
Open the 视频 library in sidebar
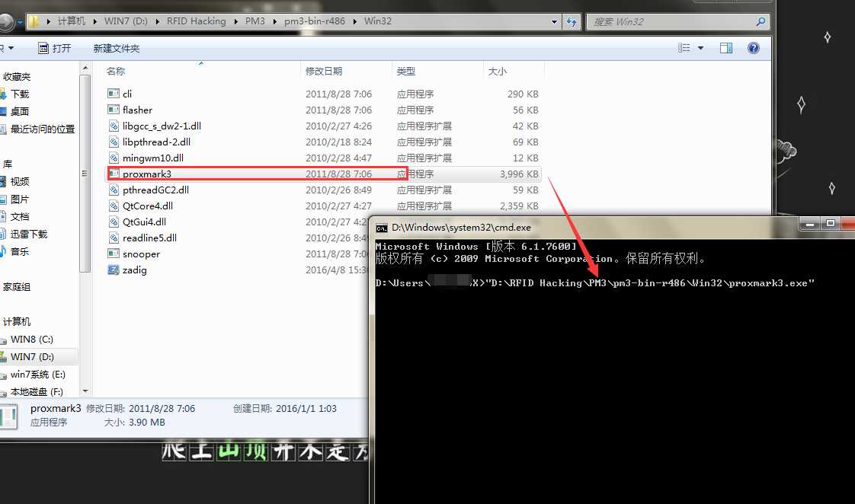coord(20,181)
